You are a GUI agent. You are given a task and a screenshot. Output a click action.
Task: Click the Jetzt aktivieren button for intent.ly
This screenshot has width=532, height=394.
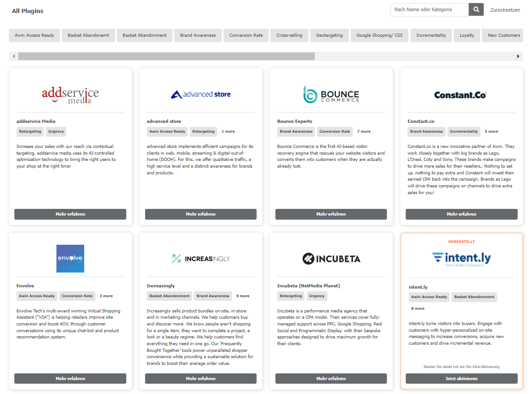click(461, 379)
